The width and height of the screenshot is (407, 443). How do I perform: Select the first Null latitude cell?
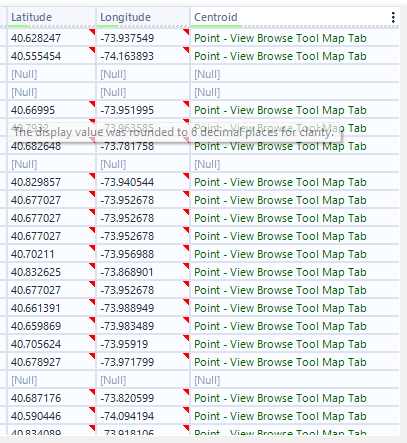click(51, 74)
